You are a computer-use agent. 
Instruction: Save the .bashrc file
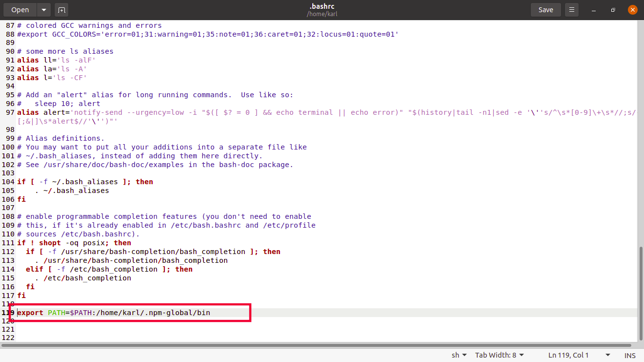(546, 10)
